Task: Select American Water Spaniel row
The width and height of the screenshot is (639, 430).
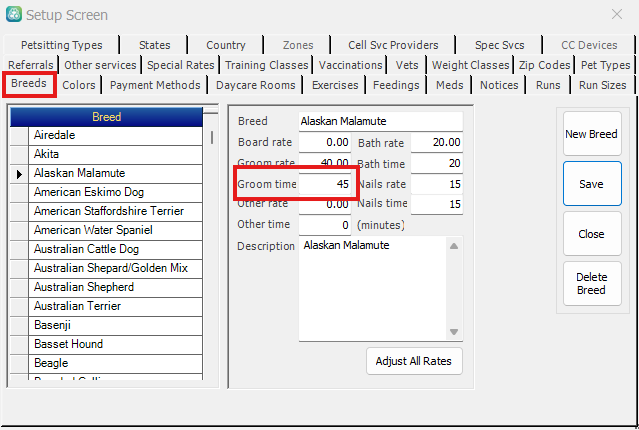Action: pos(115,230)
